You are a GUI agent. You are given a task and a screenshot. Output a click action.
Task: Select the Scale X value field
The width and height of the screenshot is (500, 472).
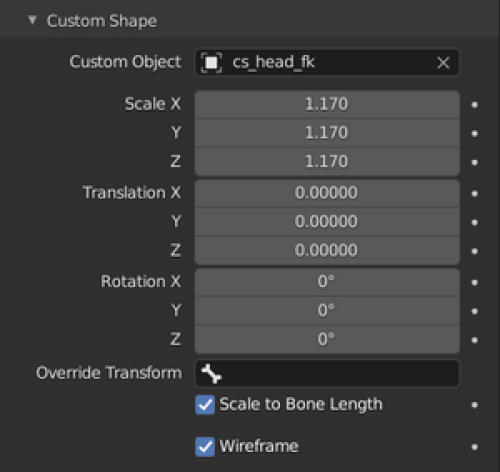pos(327,104)
